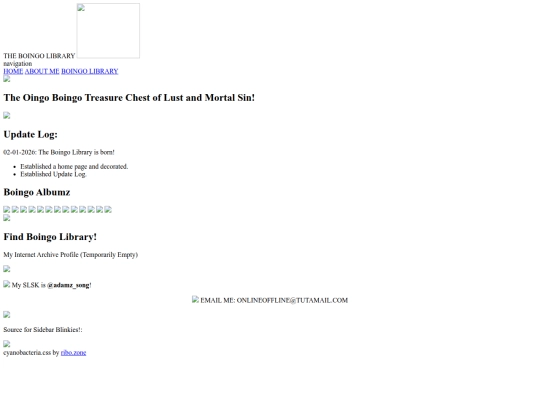Viewport: 540px width, 405px height.
Task: Click the broken image just above Find Boingo Library heading
Action: (7, 218)
